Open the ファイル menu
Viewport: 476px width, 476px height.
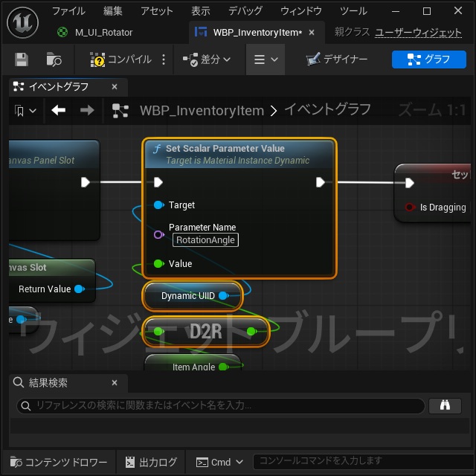[x=68, y=11]
